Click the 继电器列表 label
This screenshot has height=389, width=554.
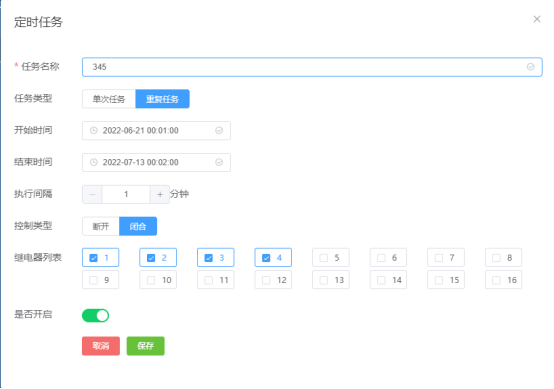(x=38, y=258)
